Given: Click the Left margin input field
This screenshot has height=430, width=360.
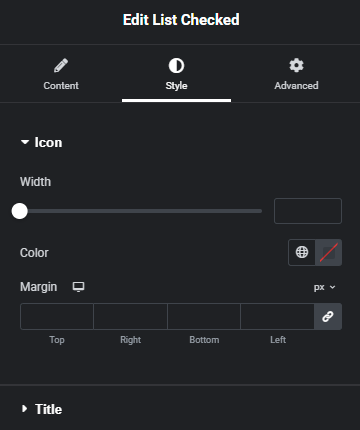Looking at the screenshot, I should click(277, 316).
